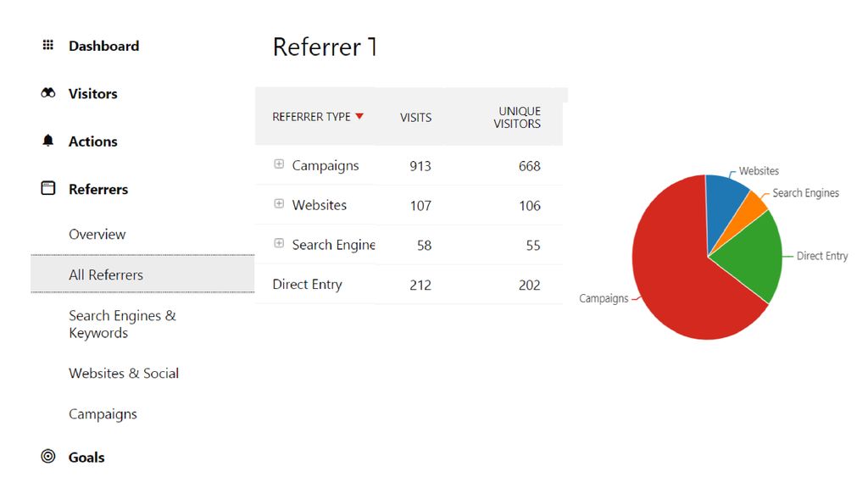Click the Visitors binoculars icon

(48, 93)
